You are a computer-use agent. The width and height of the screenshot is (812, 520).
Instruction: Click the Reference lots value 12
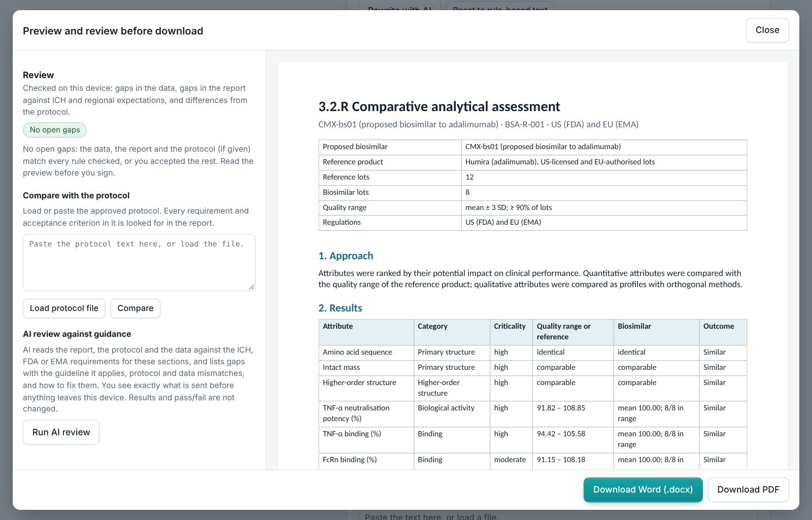click(x=604, y=178)
